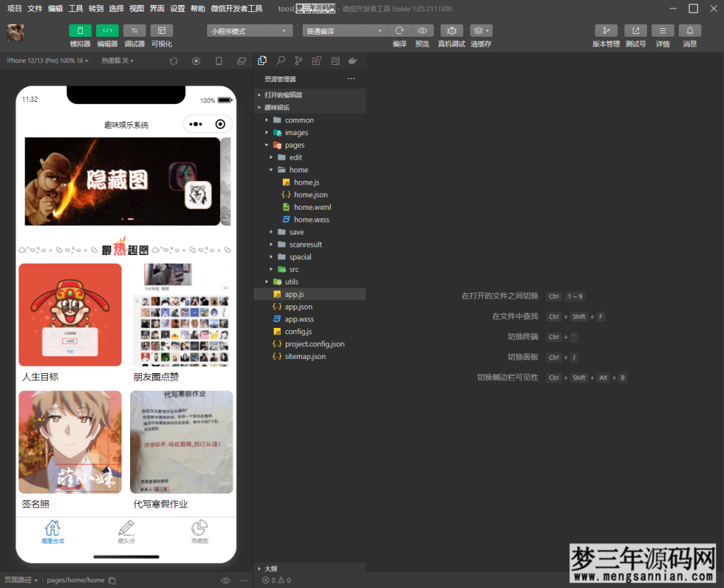The image size is (724, 588).
Task: Open the 普通编译 compile mode dropdown
Action: [x=344, y=30]
